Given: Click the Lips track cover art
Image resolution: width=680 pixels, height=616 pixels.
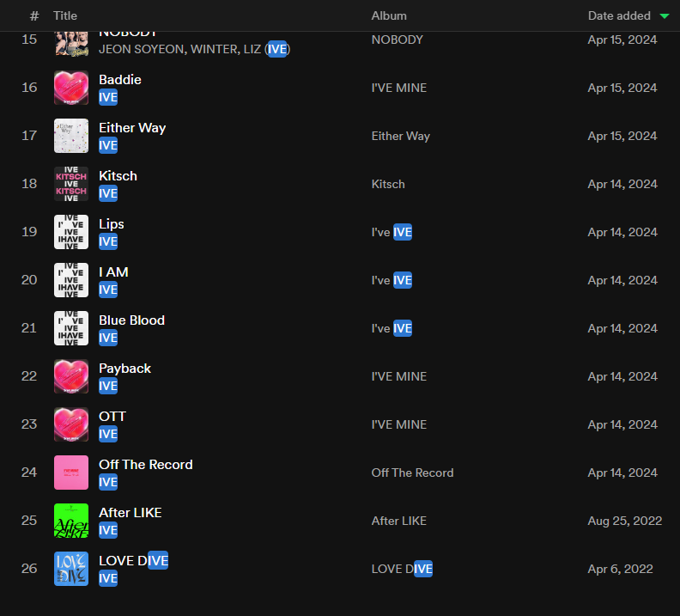Looking at the screenshot, I should 71,232.
